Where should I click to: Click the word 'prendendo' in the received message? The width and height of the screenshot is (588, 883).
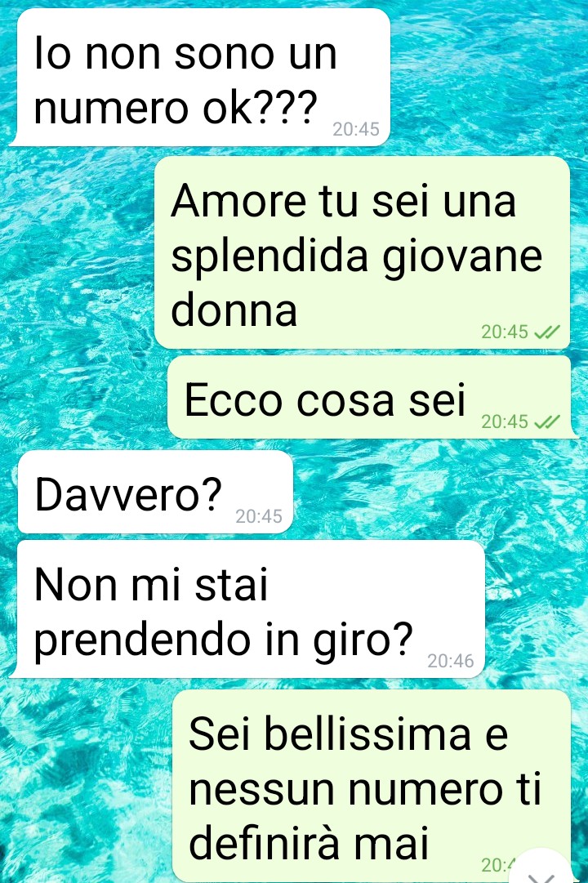[x=142, y=641]
